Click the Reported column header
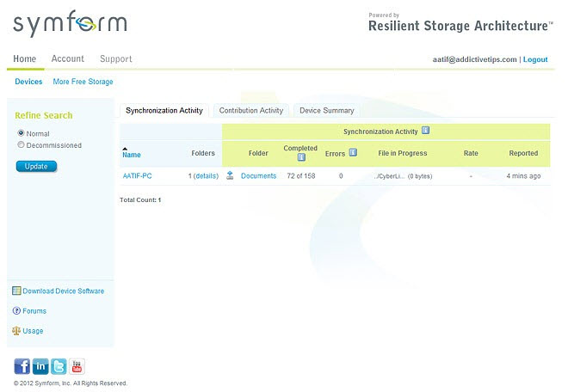 tap(523, 153)
